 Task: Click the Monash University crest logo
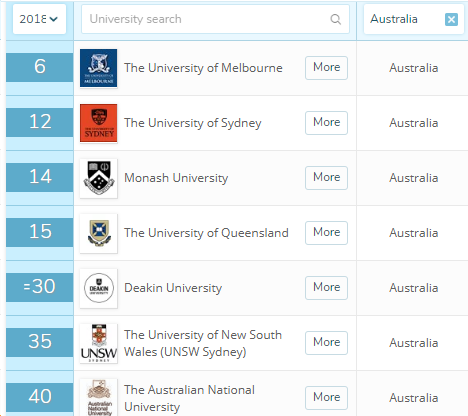tap(99, 178)
